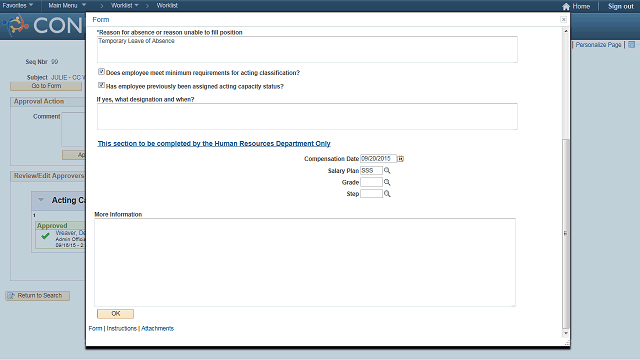The width and height of the screenshot is (640, 360).
Task: Toggle the minimum requirements for acting classification checkbox
Action: 101,71
